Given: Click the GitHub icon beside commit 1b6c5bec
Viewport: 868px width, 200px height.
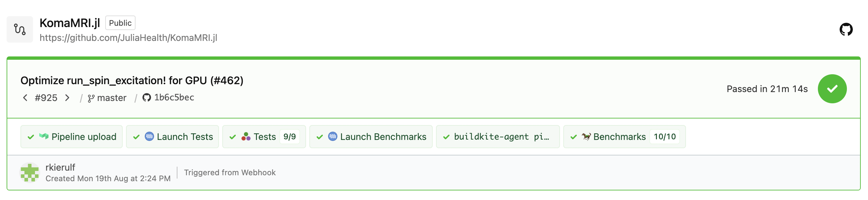Looking at the screenshot, I should click(146, 98).
